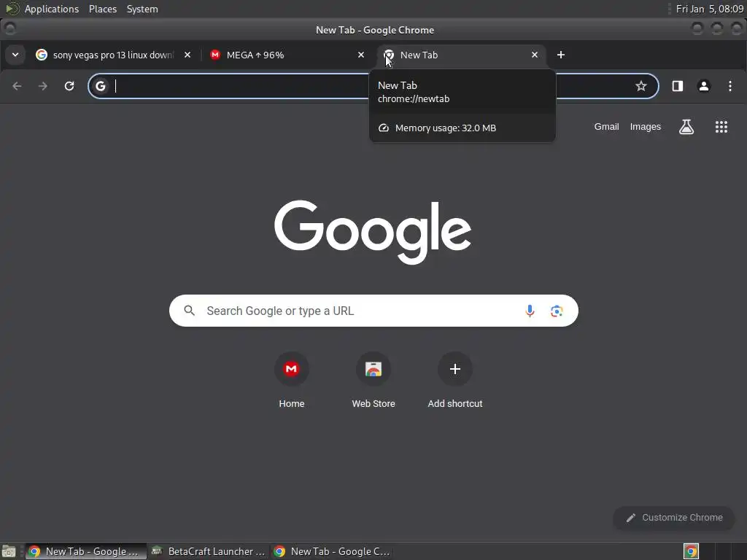This screenshot has height=560, width=747.
Task: Go back with the back arrow
Action: [x=18, y=86]
